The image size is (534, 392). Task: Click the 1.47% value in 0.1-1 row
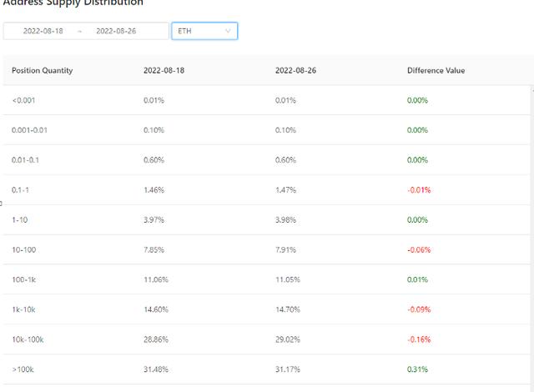pos(285,190)
